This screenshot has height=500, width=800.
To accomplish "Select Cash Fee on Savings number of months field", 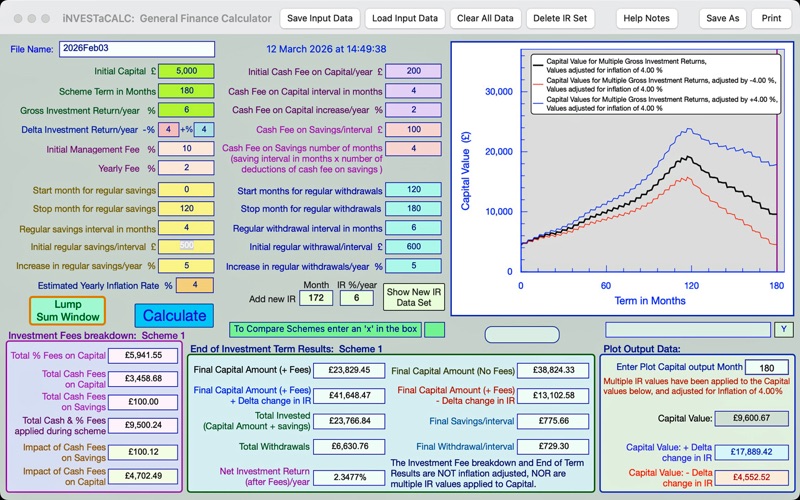I will (413, 148).
